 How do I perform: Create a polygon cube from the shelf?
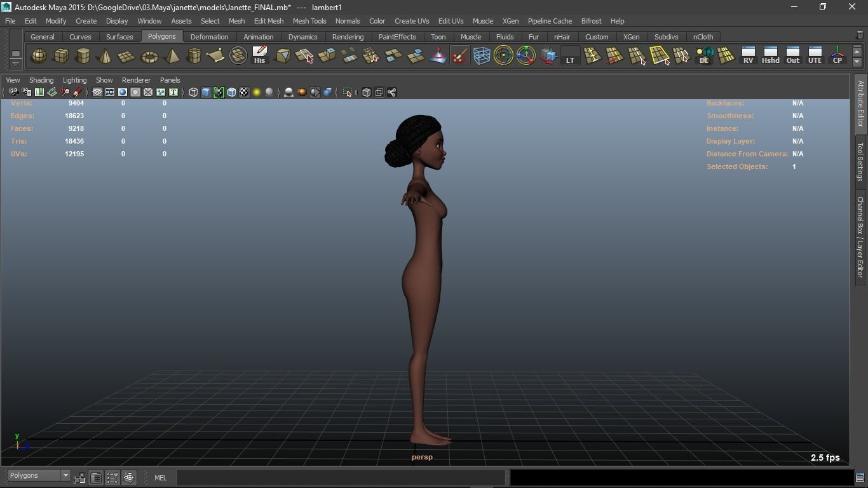(61, 56)
